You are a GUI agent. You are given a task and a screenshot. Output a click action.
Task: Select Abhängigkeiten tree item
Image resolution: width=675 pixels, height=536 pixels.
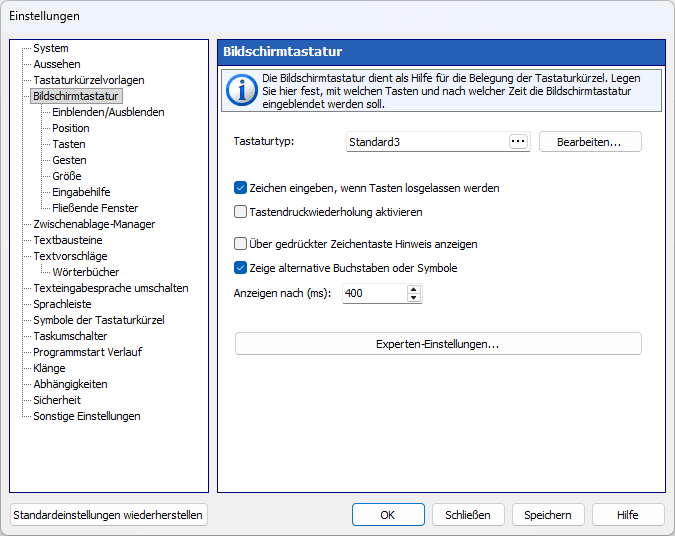point(70,384)
